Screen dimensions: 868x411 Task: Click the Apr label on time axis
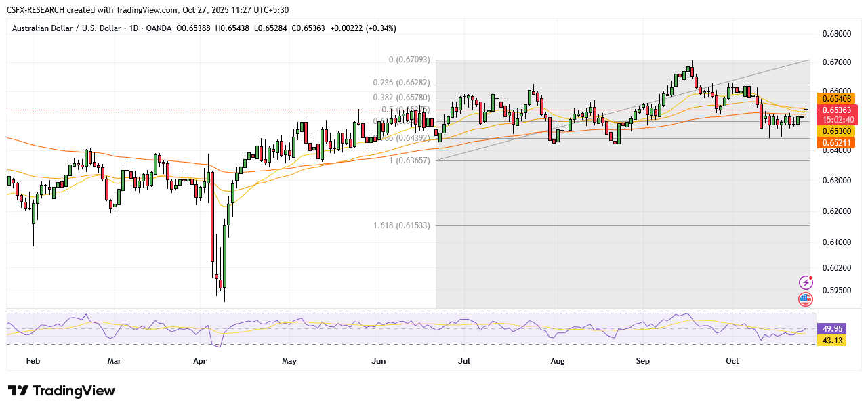tap(200, 362)
